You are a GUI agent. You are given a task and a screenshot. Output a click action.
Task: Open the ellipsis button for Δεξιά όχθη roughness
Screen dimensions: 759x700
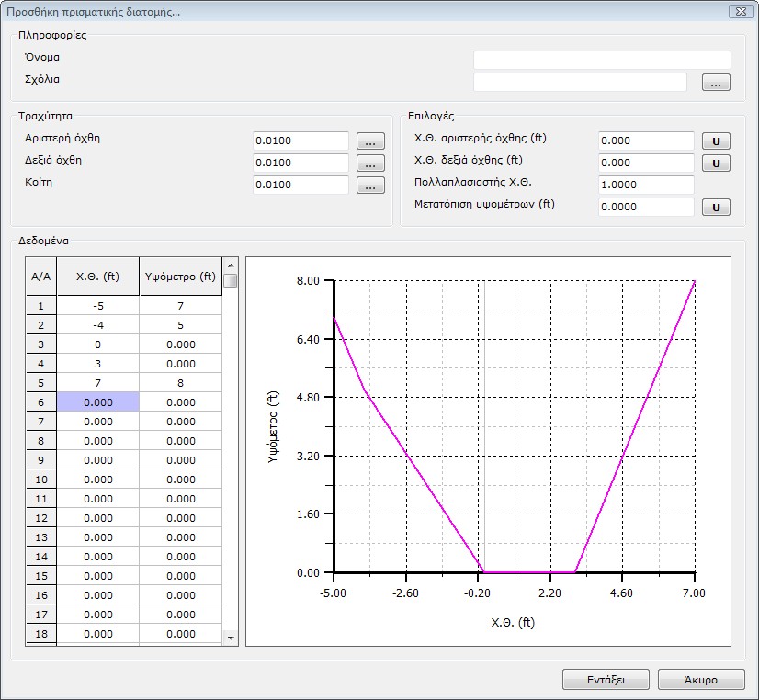click(369, 164)
